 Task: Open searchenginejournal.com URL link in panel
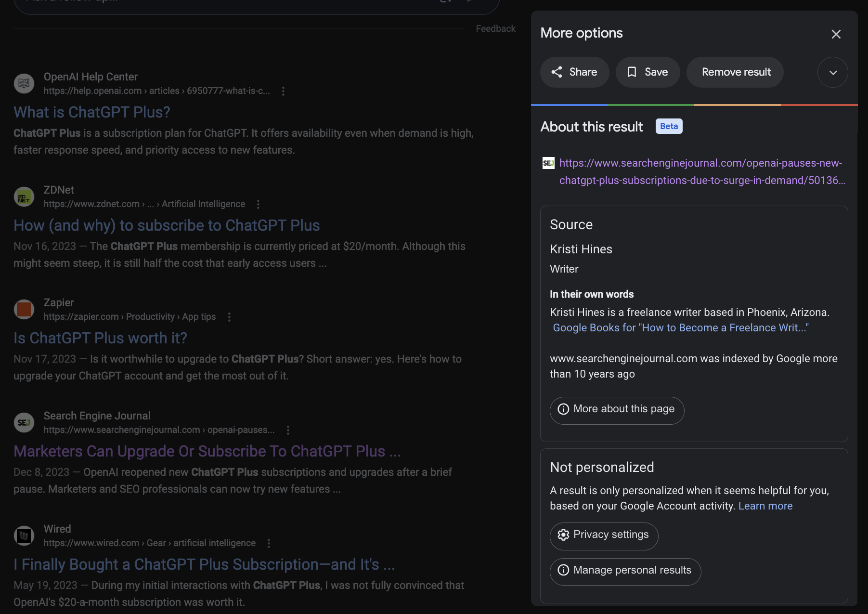[702, 171]
